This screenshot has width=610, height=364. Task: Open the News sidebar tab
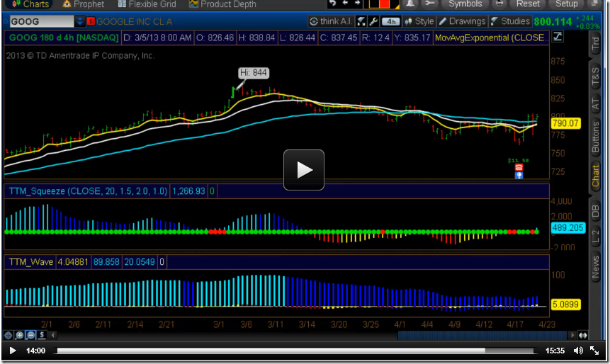(x=595, y=267)
